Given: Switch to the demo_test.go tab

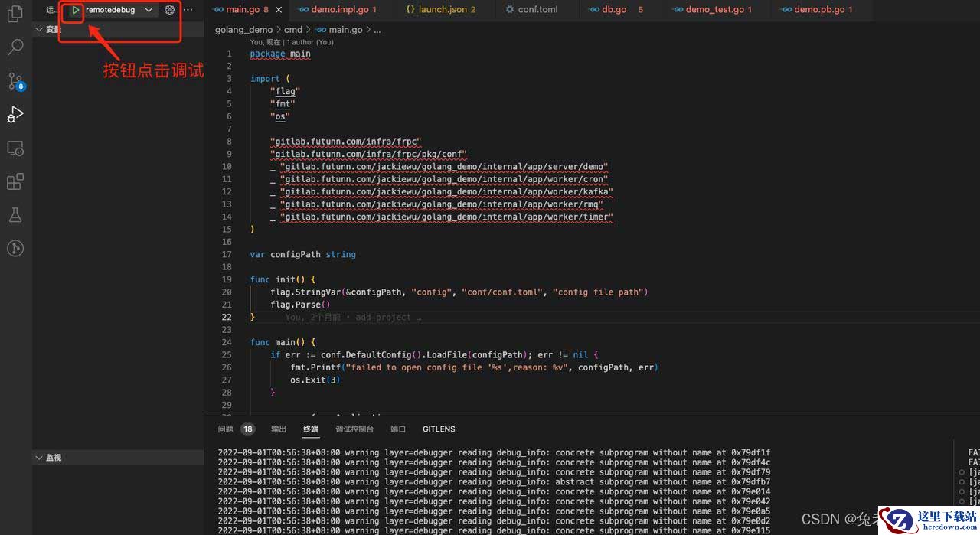Looking at the screenshot, I should [712, 10].
